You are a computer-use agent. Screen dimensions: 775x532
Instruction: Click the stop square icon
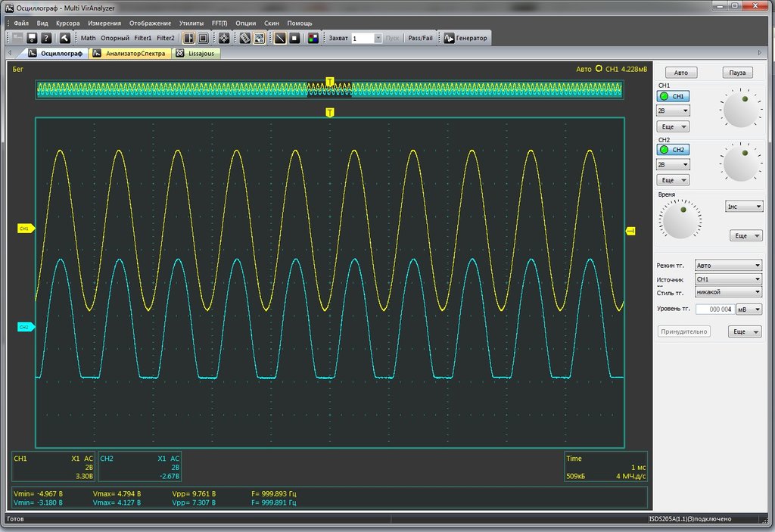click(x=294, y=38)
